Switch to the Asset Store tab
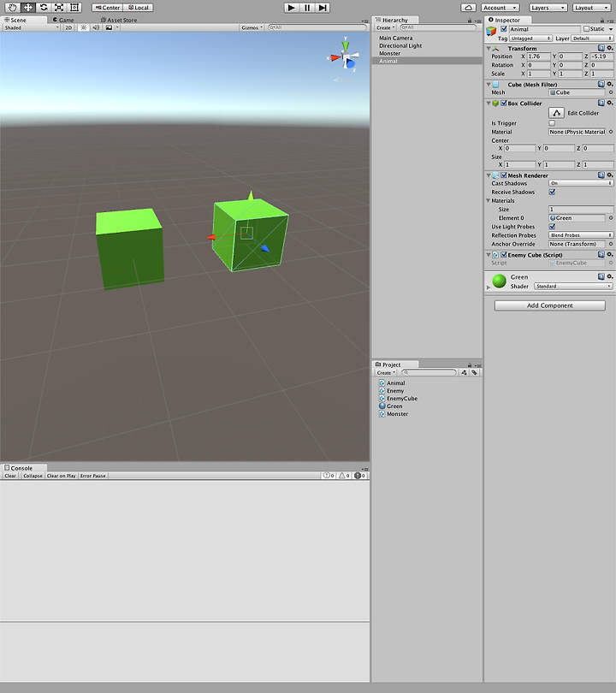 119,20
